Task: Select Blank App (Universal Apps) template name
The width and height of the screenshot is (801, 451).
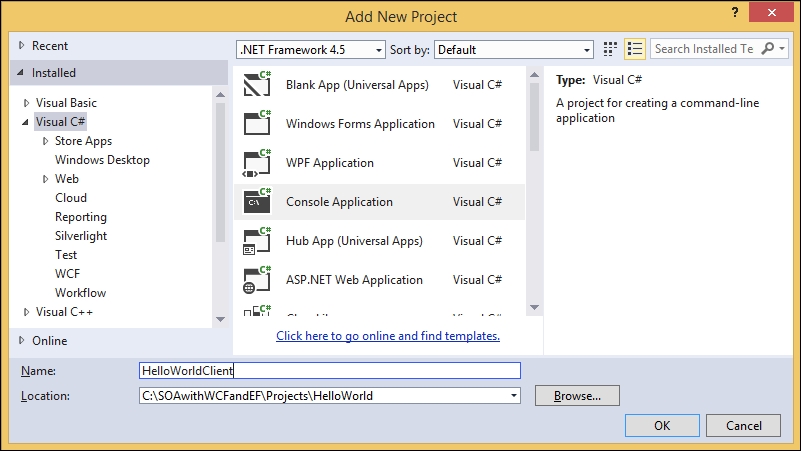Action: click(357, 85)
